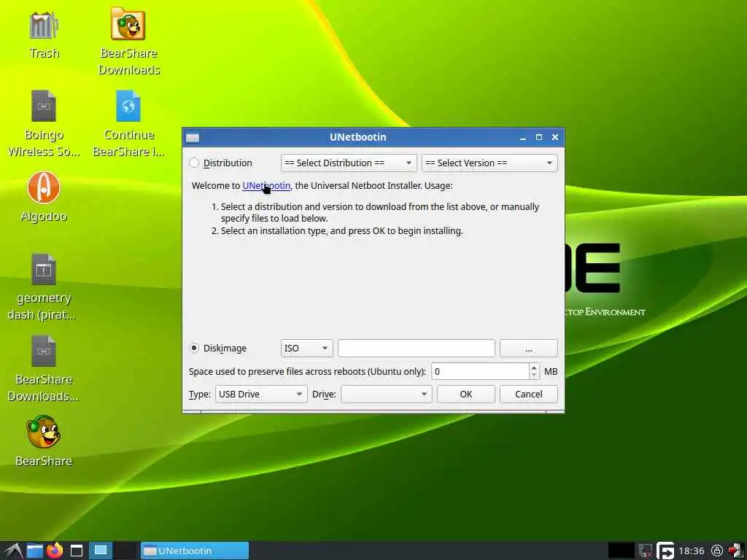Select the Boingo Wireless desktop shortcut

point(44,106)
